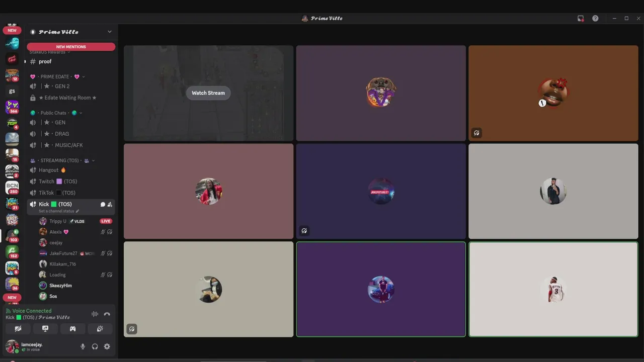644x362 pixels.
Task: Jump to New Mentions
Action: click(x=71, y=47)
